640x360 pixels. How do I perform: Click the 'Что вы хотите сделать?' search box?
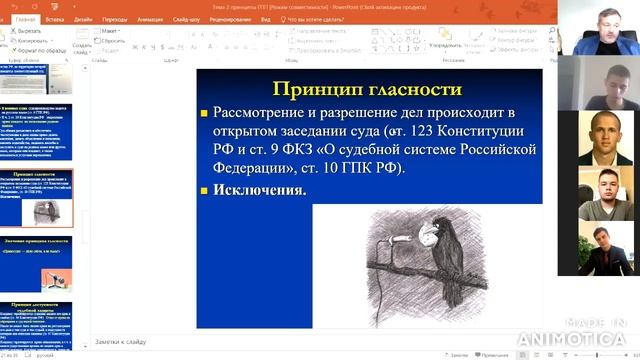click(x=312, y=19)
